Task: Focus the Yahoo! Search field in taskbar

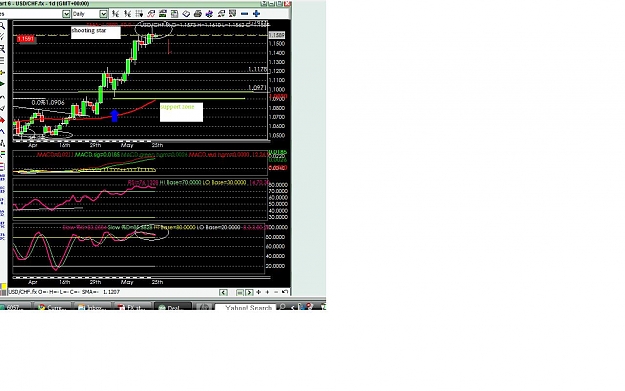Action: point(246,307)
